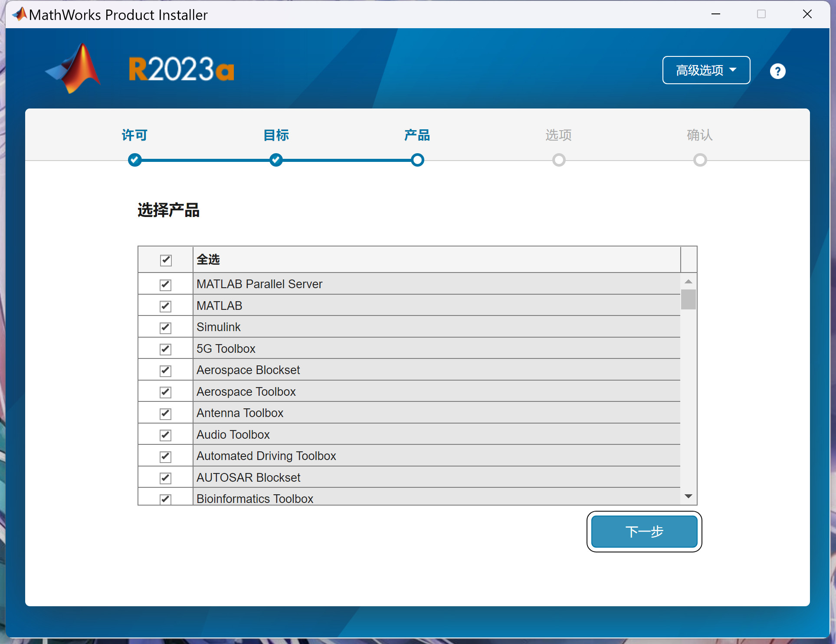Viewport: 836px width, 644px height.
Task: Toggle the 全选 select-all checkbox
Action: [x=166, y=260]
